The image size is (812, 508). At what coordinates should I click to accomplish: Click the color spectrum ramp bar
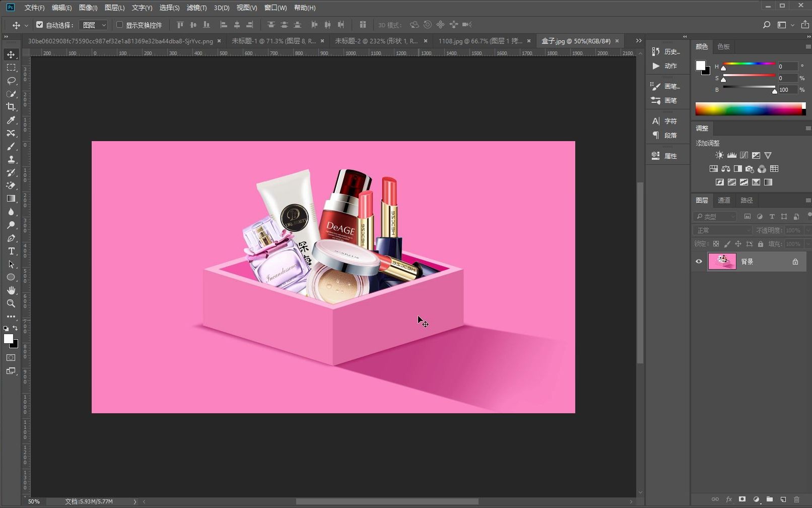coord(749,109)
